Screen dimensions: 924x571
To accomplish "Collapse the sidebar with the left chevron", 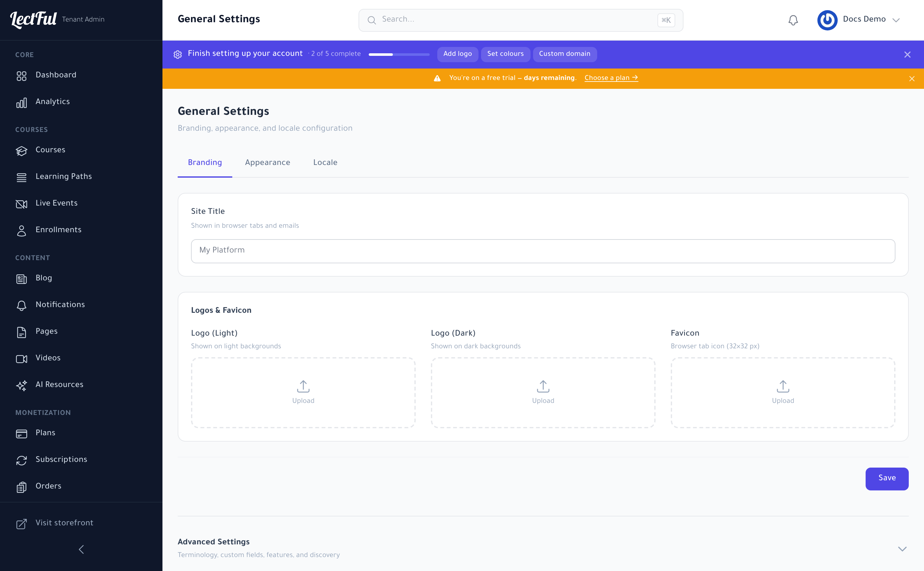I will (x=81, y=549).
